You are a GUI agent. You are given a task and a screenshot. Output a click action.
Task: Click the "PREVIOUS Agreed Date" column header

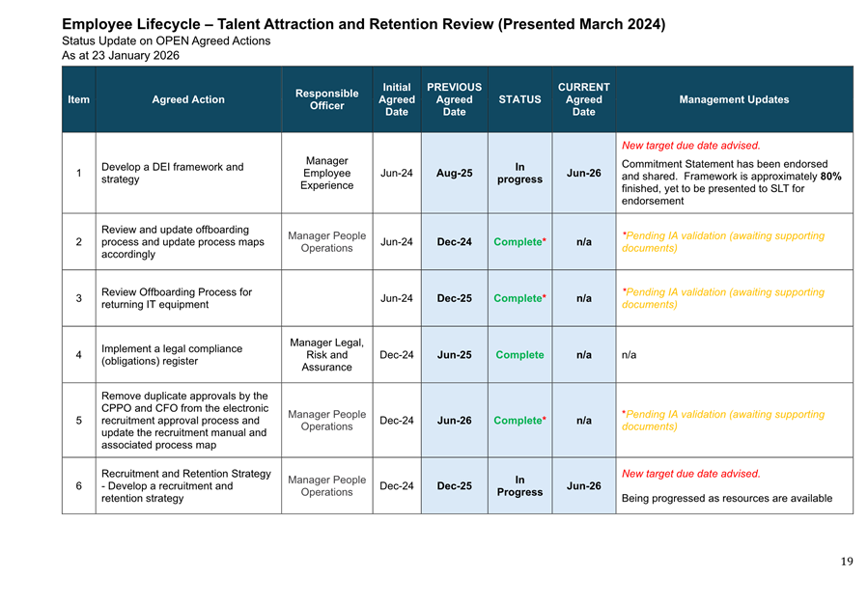[454, 99]
